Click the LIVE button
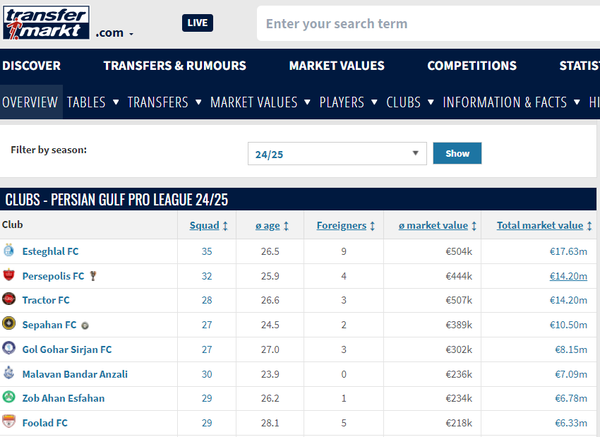The height and width of the screenshot is (437, 600). 198,23
